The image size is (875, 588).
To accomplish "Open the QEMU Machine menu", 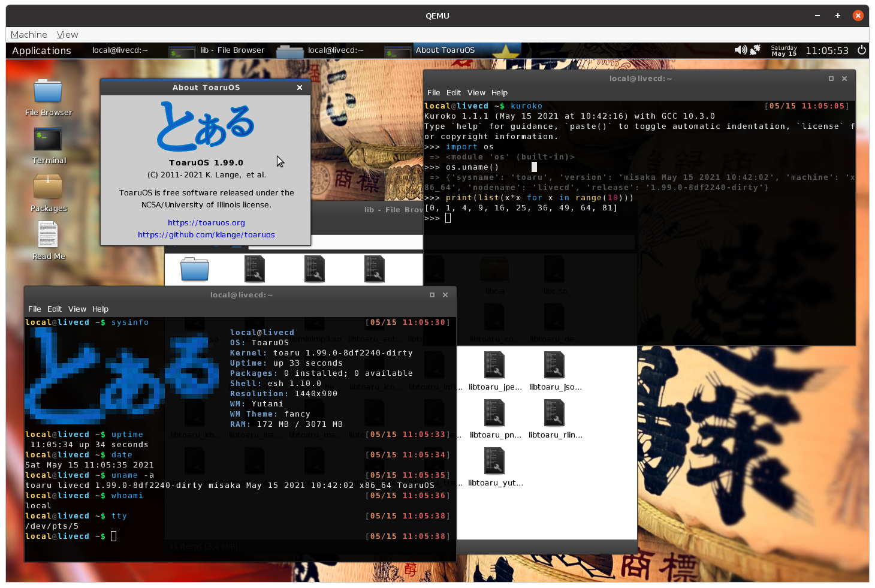I will point(29,35).
